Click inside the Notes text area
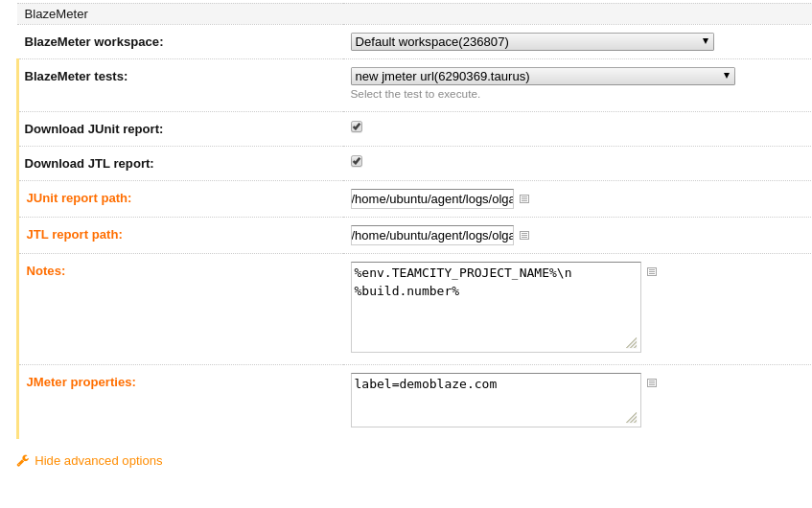The height and width of the screenshot is (508, 812). click(x=495, y=316)
